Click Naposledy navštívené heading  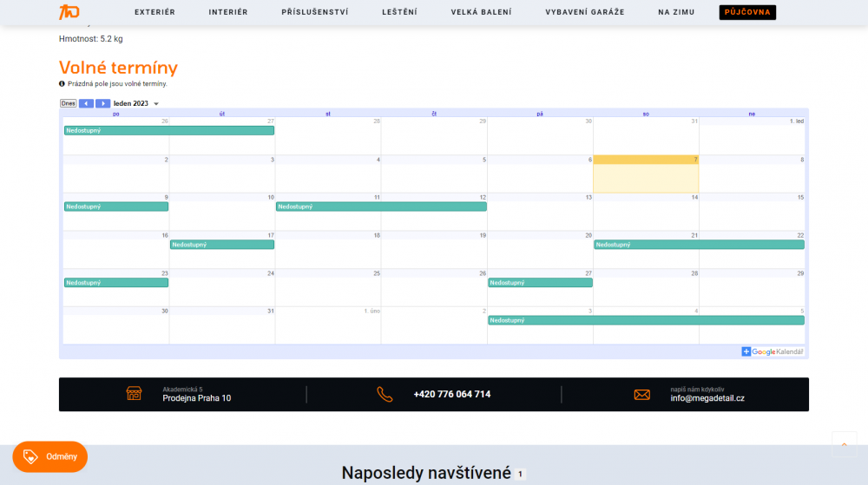426,473
